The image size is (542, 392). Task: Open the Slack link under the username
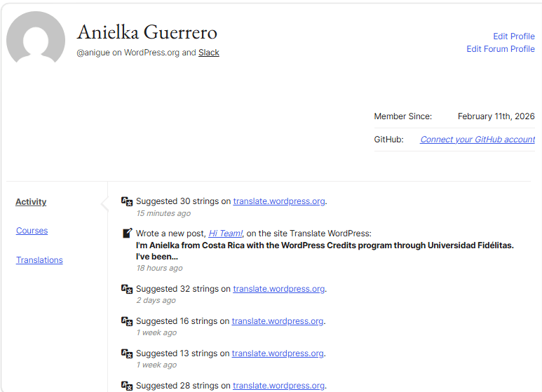click(208, 53)
